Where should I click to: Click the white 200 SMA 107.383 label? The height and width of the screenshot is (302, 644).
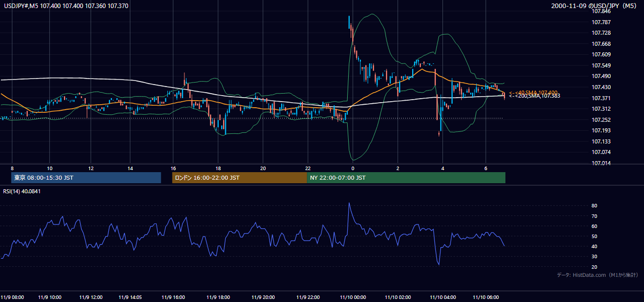click(x=534, y=96)
